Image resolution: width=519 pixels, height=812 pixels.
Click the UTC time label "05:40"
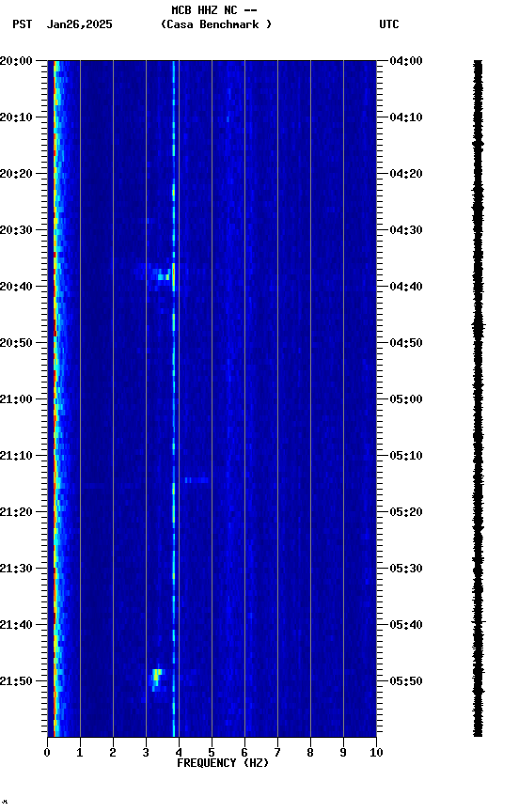click(406, 626)
